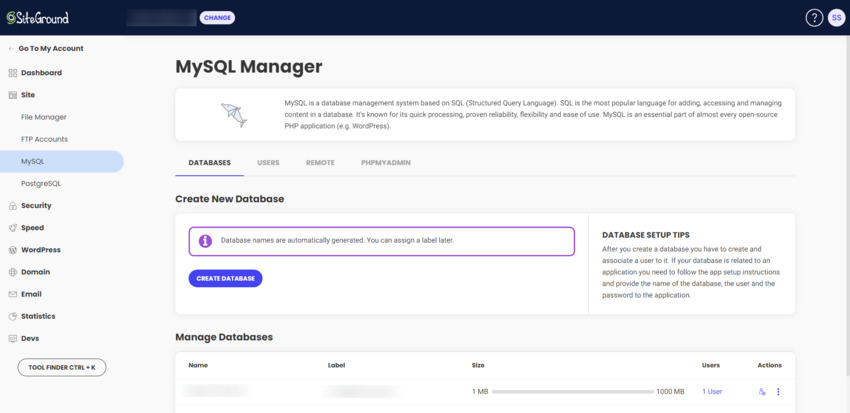Click the Actions column header
The image size is (850, 413).
click(770, 365)
